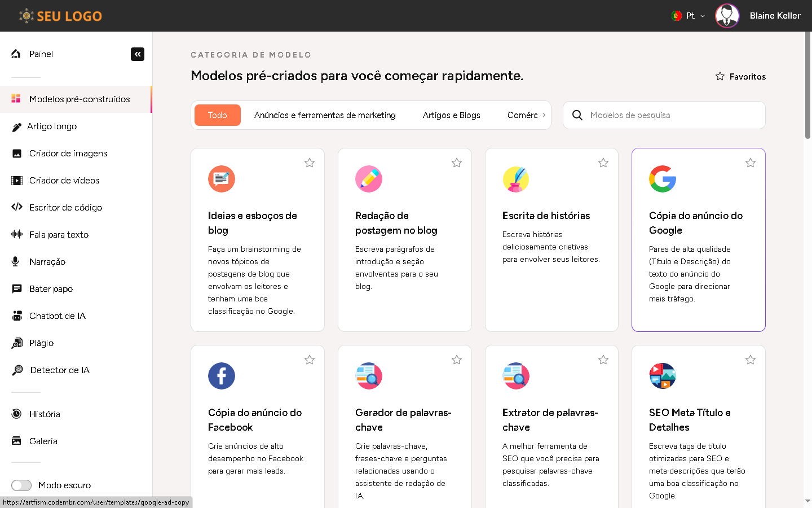Viewport: 812px width, 508px height.
Task: Select the Artigos e Blogs tab
Action: [x=451, y=115]
